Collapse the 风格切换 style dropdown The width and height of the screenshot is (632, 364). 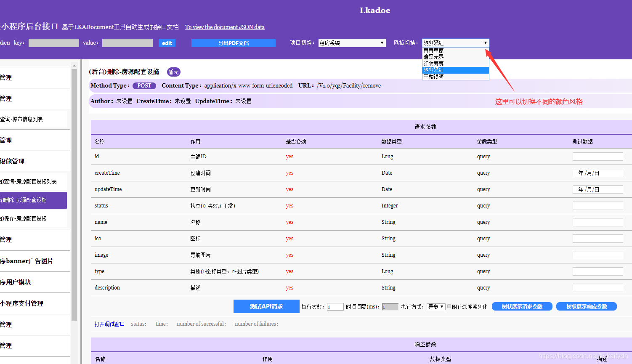pos(455,43)
